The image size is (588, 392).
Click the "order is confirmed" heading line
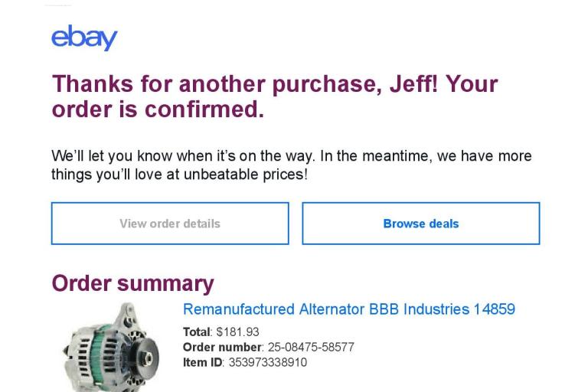click(x=158, y=109)
